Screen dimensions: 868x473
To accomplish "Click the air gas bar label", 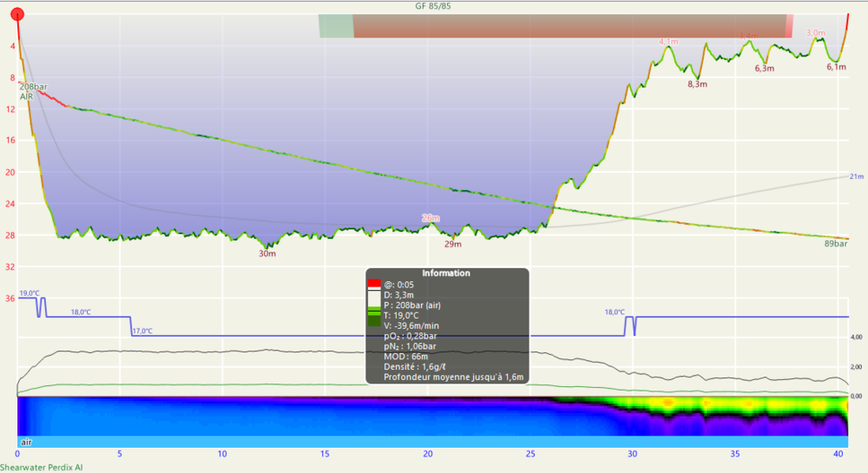I will [26, 442].
